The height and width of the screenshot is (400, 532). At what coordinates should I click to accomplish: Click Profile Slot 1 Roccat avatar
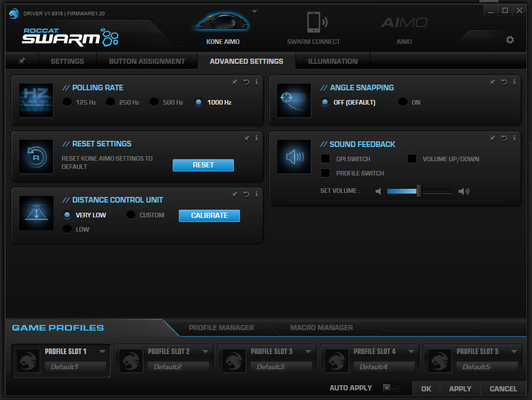[28, 361]
